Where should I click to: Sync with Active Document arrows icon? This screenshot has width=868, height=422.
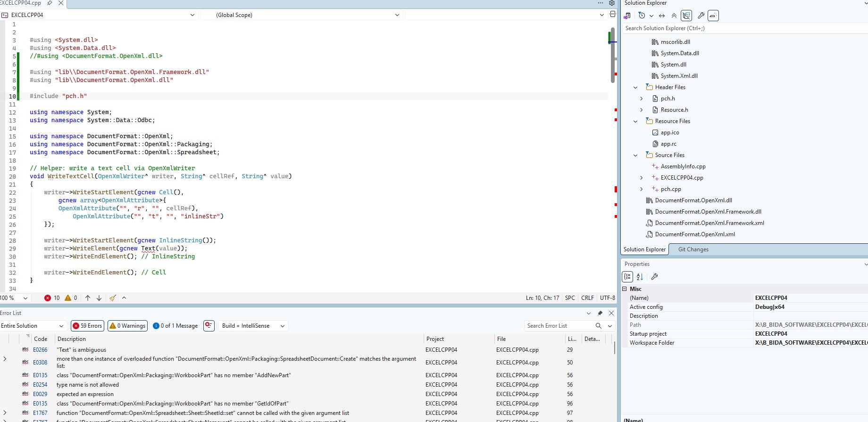coord(662,16)
